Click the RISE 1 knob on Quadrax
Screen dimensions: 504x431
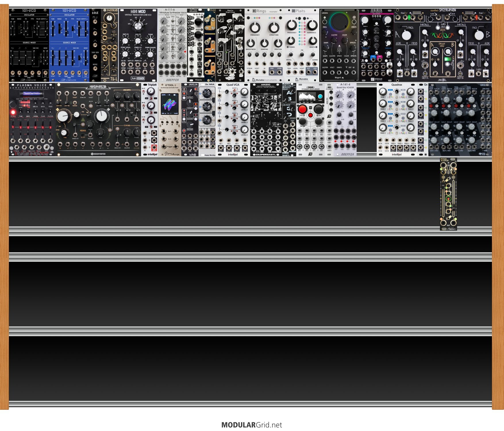(383, 92)
